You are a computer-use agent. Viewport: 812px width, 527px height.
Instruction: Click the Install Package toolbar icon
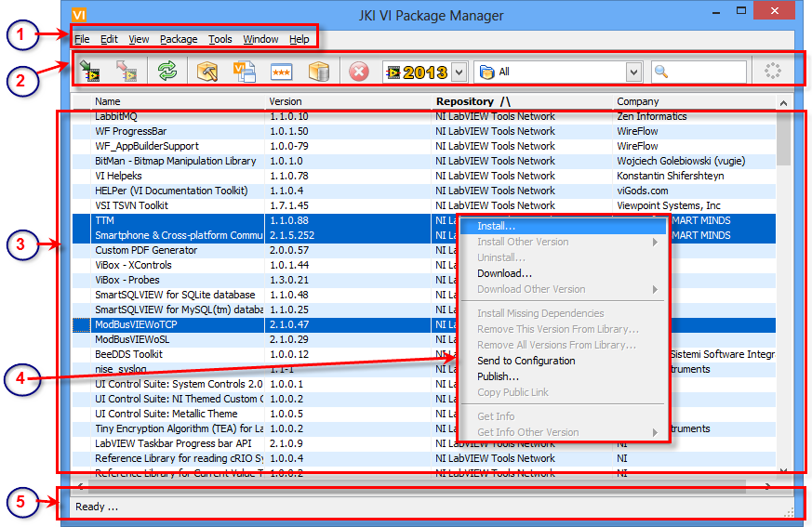90,72
